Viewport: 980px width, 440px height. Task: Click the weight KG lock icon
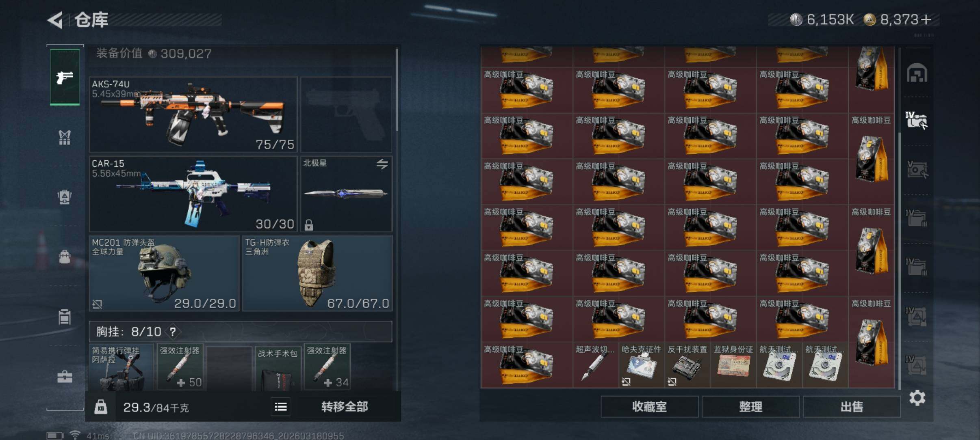coord(101,407)
